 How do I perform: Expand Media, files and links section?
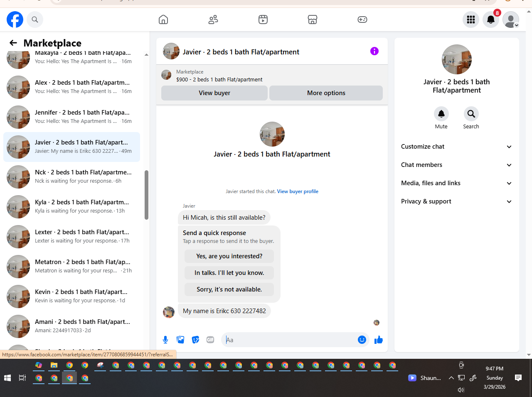[457, 183]
